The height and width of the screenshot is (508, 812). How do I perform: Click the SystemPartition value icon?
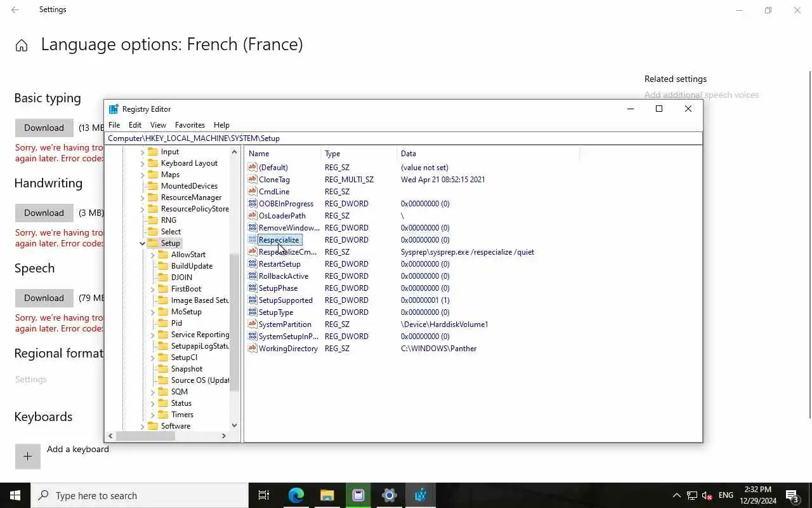[252, 324]
